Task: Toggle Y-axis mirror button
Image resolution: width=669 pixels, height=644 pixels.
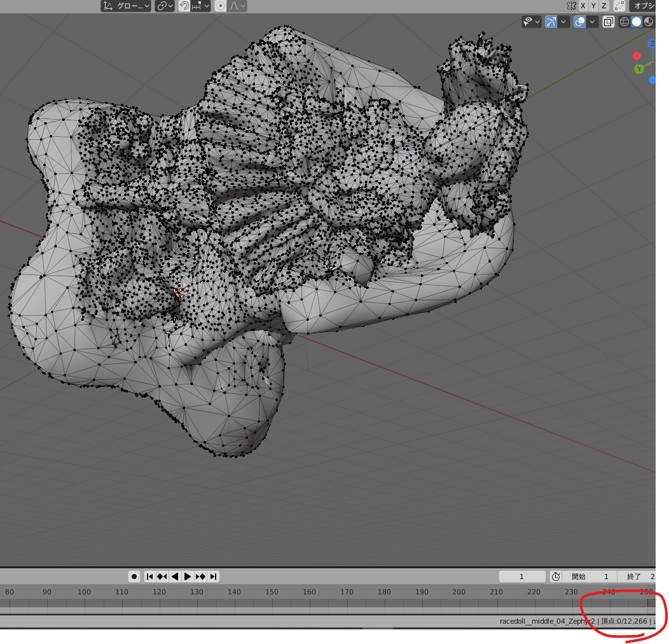Action: pos(593,6)
